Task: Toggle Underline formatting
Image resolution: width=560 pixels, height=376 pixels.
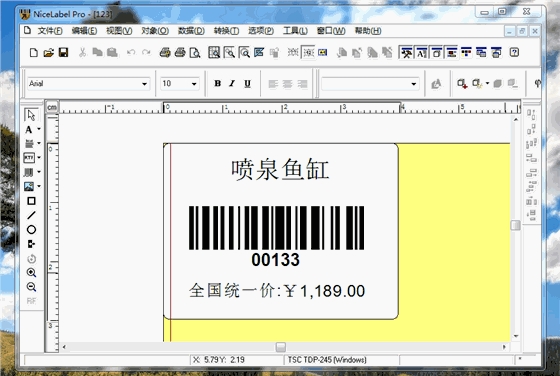Action: pos(247,84)
